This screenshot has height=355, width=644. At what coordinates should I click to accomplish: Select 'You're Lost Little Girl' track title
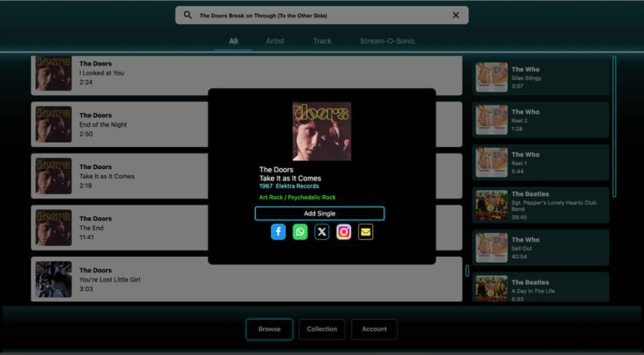[x=110, y=280]
